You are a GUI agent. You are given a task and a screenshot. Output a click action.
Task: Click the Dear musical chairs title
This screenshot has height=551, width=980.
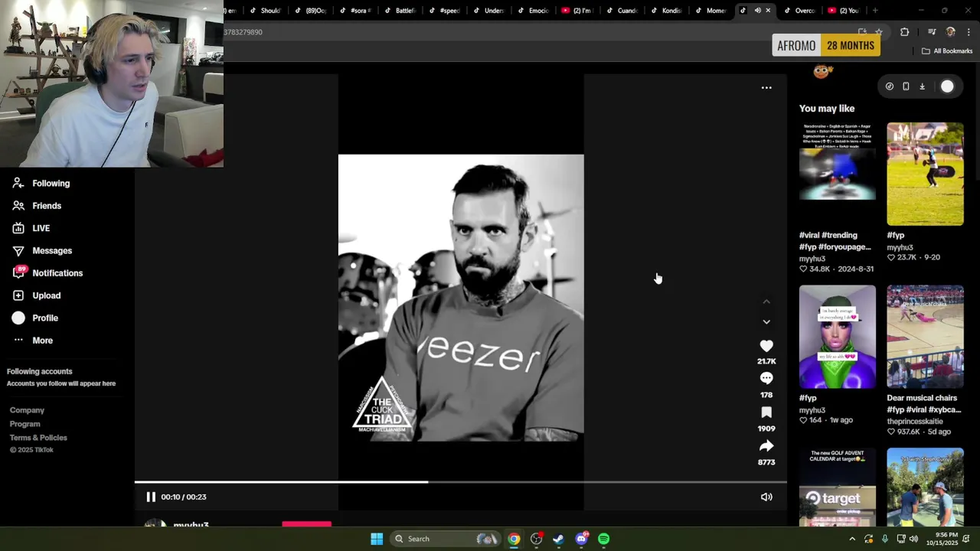924,404
